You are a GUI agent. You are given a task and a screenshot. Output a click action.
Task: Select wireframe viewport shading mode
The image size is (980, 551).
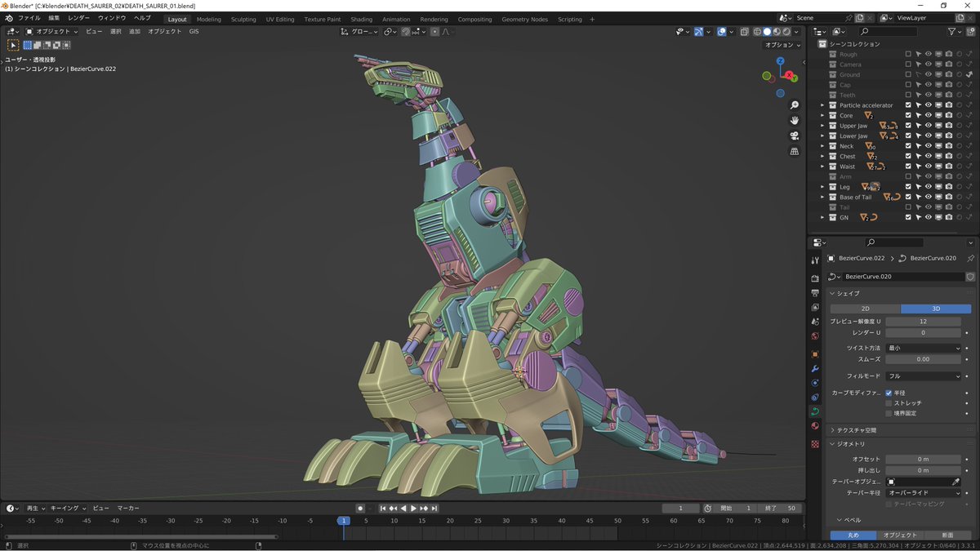point(756,32)
